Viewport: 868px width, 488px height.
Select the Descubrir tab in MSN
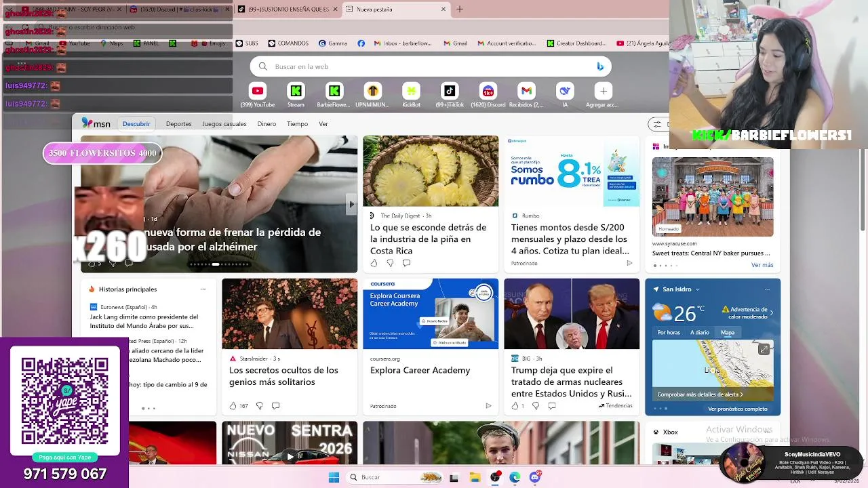click(136, 124)
